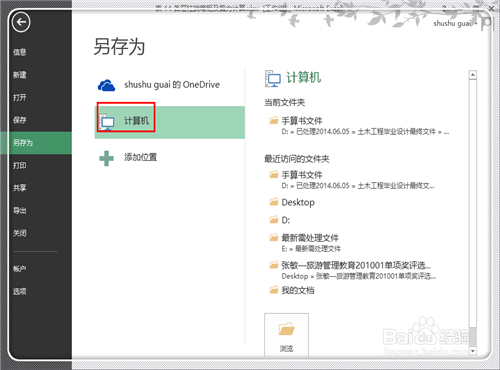Click the E: » 最新需处理文件 path text

tap(311, 249)
